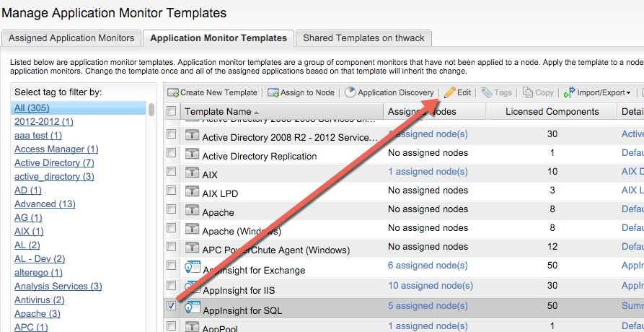Screen dimensions: 644x332
Task: Open 5 assigned node(s) for SQL
Action: (428, 306)
